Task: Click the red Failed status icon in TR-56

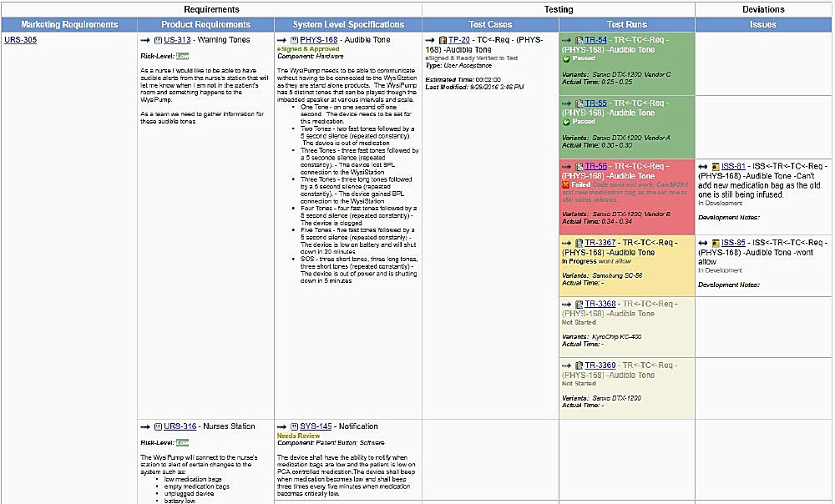Action: click(x=566, y=184)
